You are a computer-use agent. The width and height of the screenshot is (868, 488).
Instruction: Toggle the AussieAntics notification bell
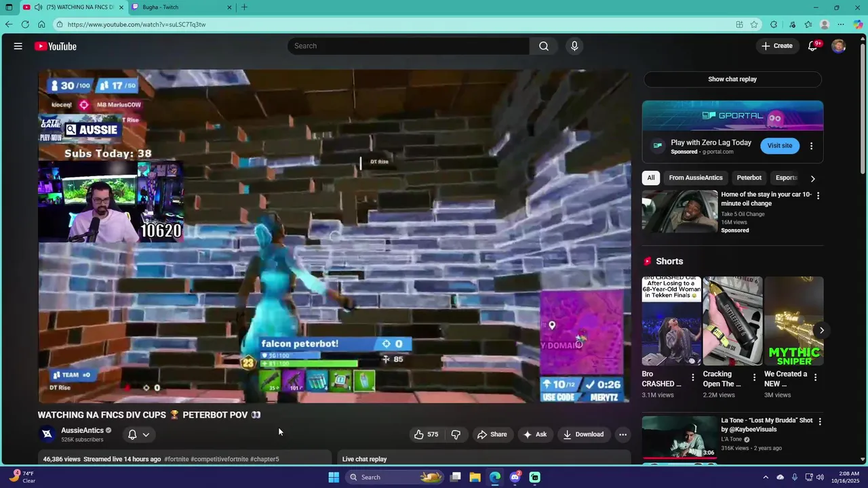click(x=132, y=434)
